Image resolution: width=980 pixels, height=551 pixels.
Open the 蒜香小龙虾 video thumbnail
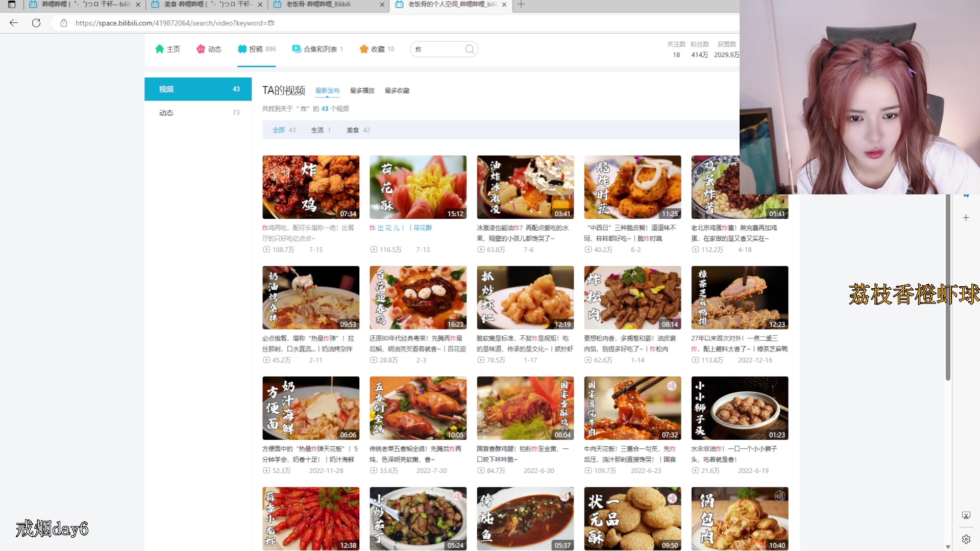click(311, 518)
